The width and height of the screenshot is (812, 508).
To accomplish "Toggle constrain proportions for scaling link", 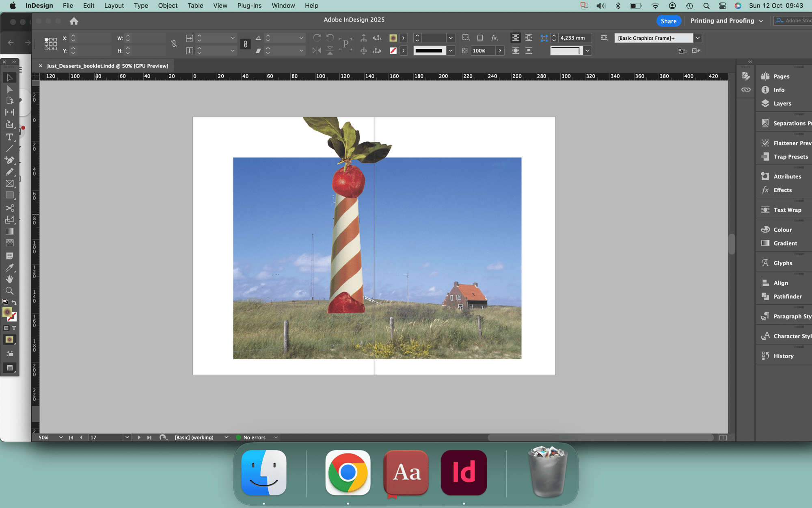I will coord(245,44).
